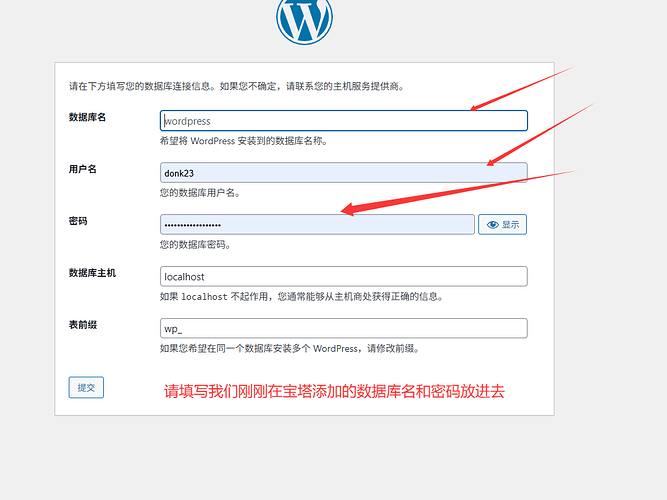Click the hint about modifying table prefix
This screenshot has height=500, width=667.
[290, 349]
